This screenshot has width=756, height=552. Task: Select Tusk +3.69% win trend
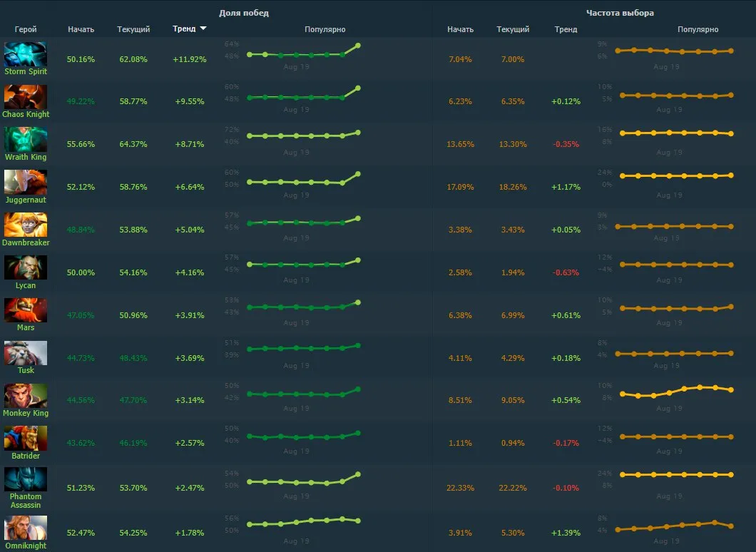[x=190, y=358]
